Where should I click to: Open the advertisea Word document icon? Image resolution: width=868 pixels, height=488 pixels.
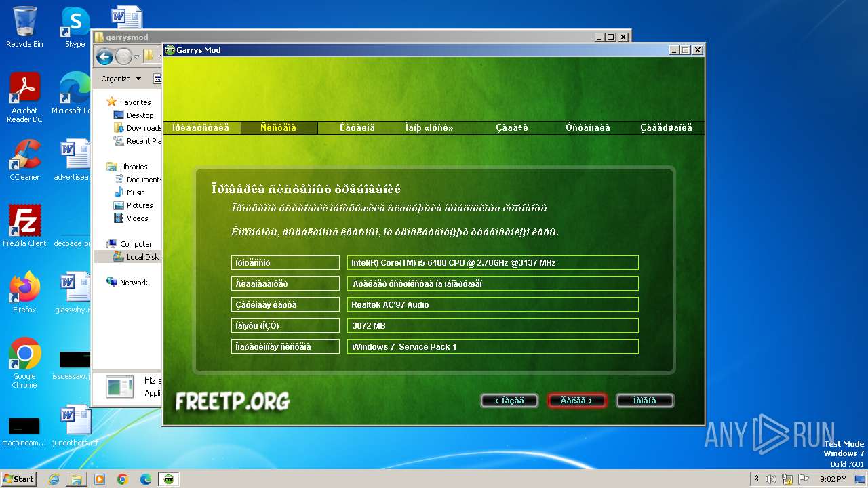73,160
